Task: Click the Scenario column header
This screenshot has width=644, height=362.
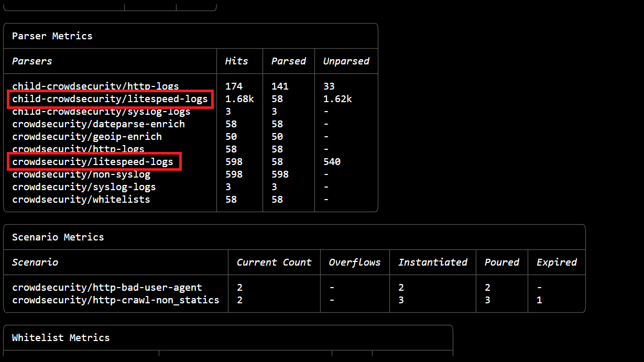Action: (x=35, y=262)
